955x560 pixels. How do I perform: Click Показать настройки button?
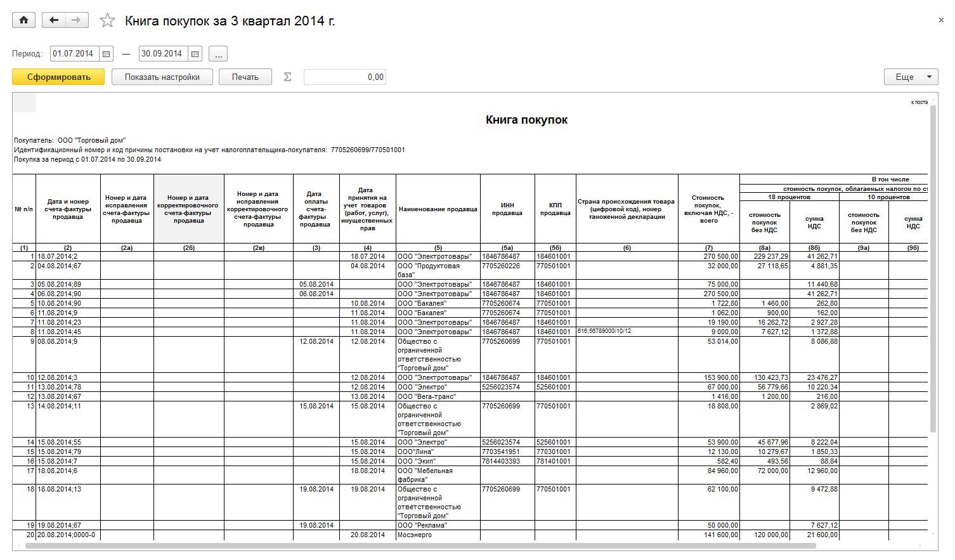162,77
